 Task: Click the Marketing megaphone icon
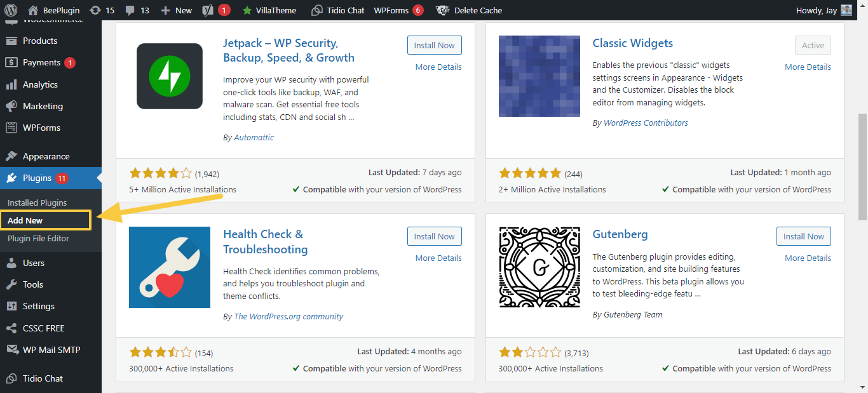click(11, 106)
